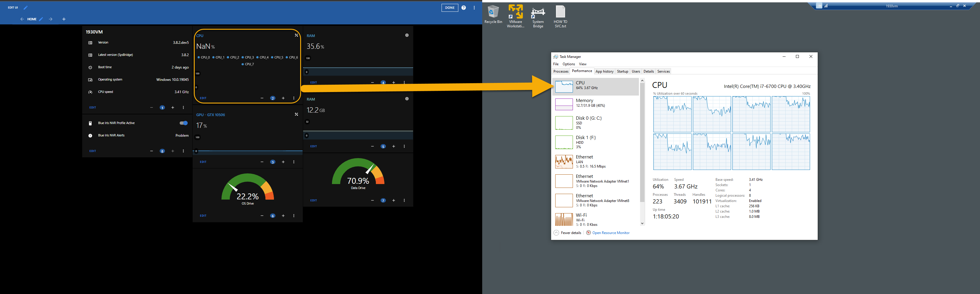Expand the CPU card using its fullscreen arrows icon
The height and width of the screenshot is (294, 980).
pyautogui.click(x=296, y=35)
